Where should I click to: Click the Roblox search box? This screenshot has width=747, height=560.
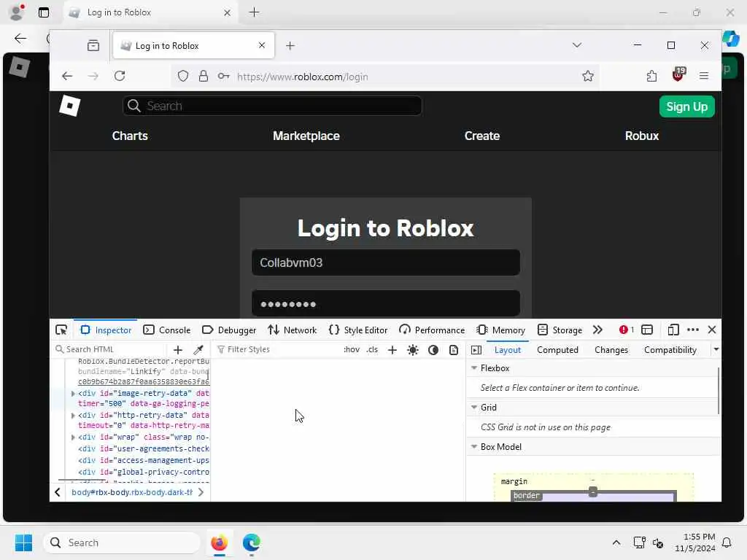(273, 106)
